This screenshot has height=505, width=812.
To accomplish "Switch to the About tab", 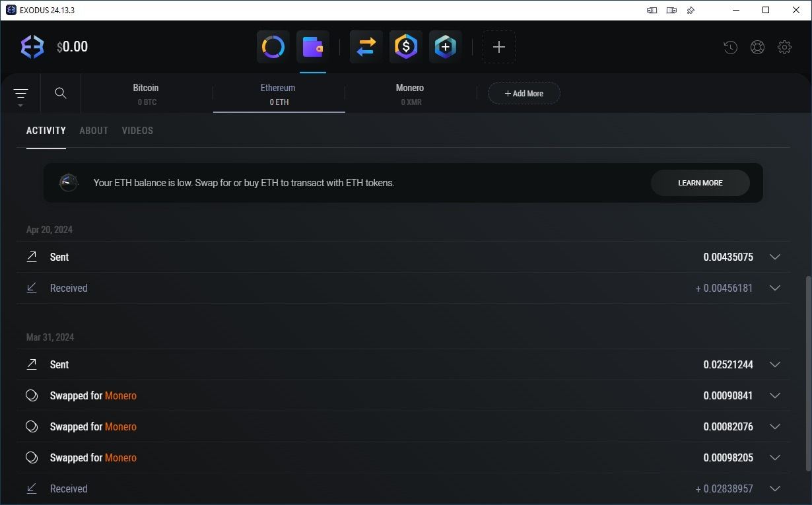I will coord(94,131).
